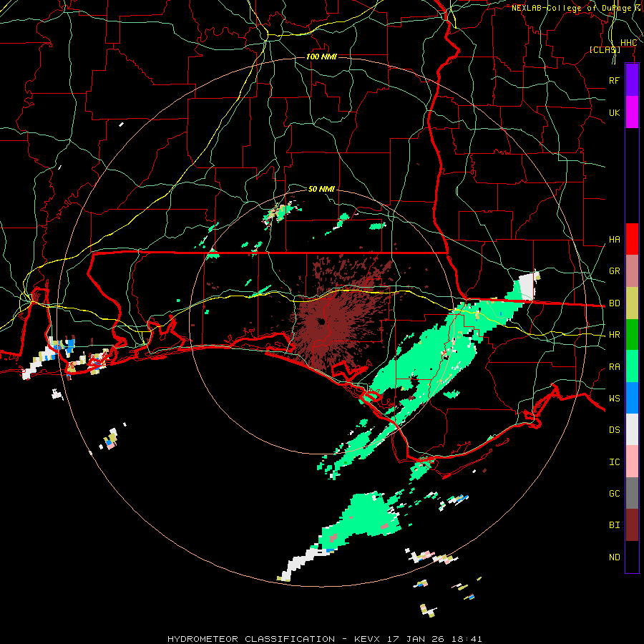Click the ND black legend swatch
Image resolution: width=644 pixels, height=644 pixels.
pyautogui.click(x=632, y=557)
